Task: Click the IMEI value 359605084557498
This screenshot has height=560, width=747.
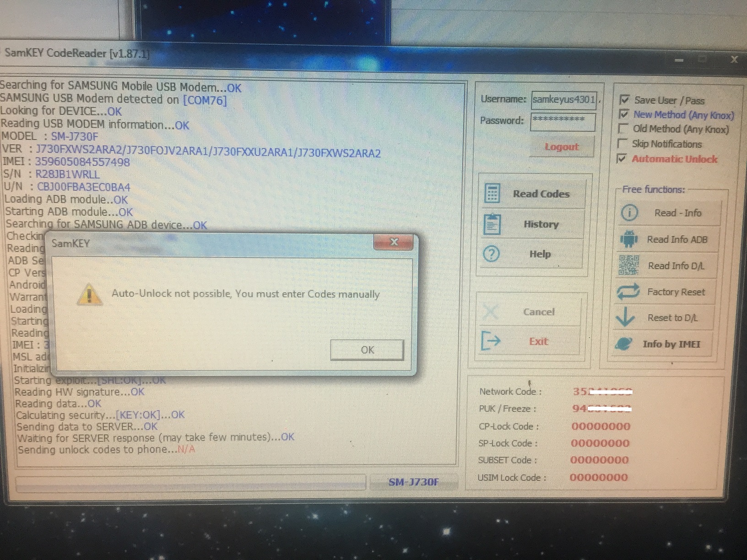Action: point(82,162)
